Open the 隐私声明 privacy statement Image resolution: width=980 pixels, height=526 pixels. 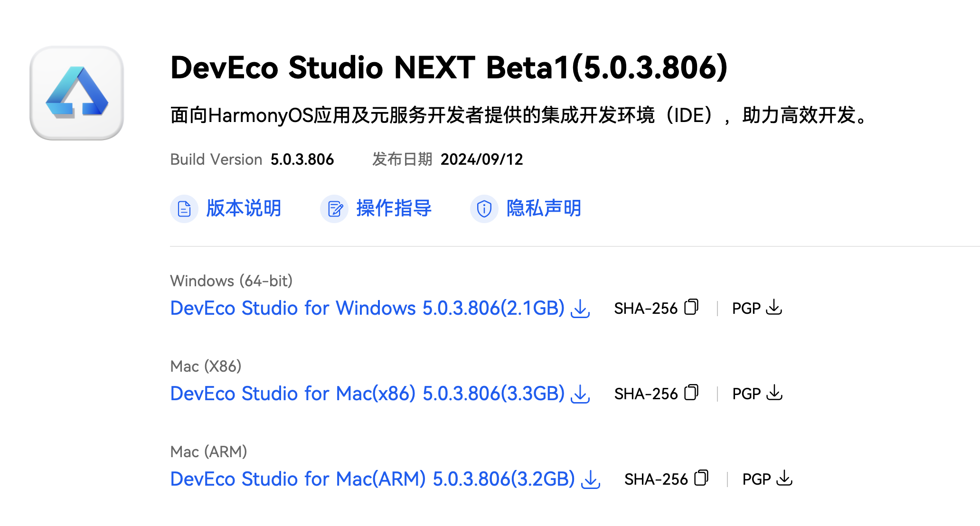pyautogui.click(x=543, y=209)
